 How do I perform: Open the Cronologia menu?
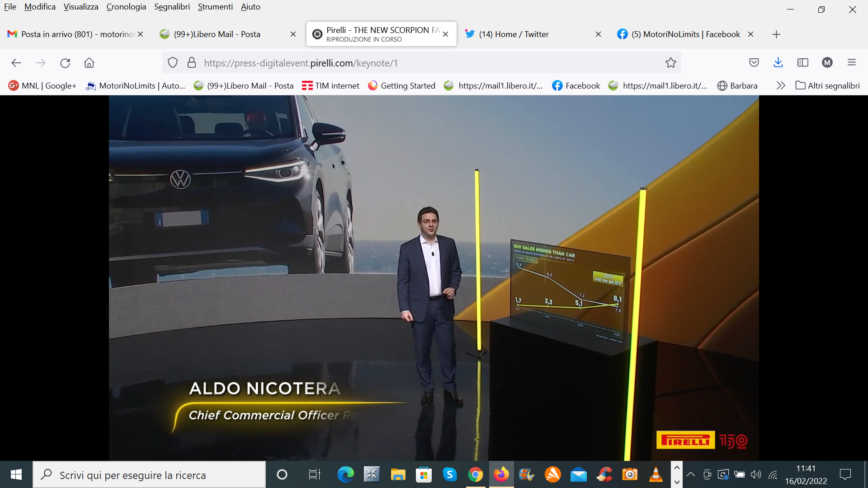[x=126, y=7]
